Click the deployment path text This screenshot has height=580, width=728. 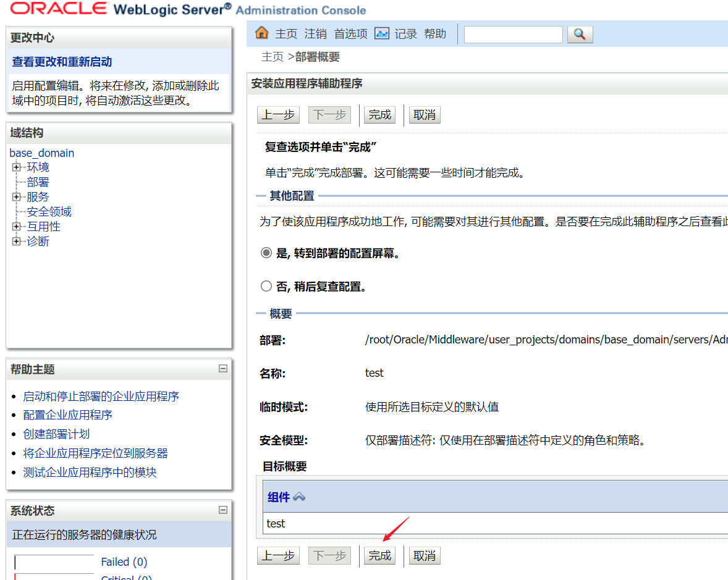pos(546,340)
